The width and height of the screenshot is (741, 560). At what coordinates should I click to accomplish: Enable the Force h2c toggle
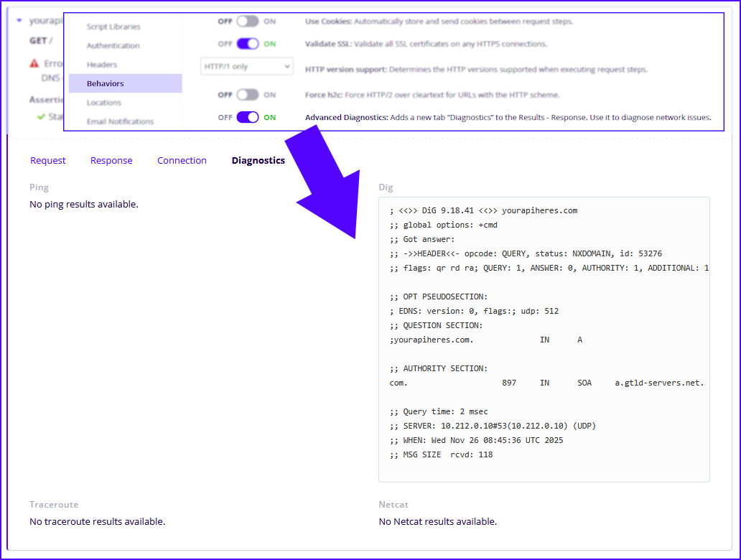click(x=247, y=95)
